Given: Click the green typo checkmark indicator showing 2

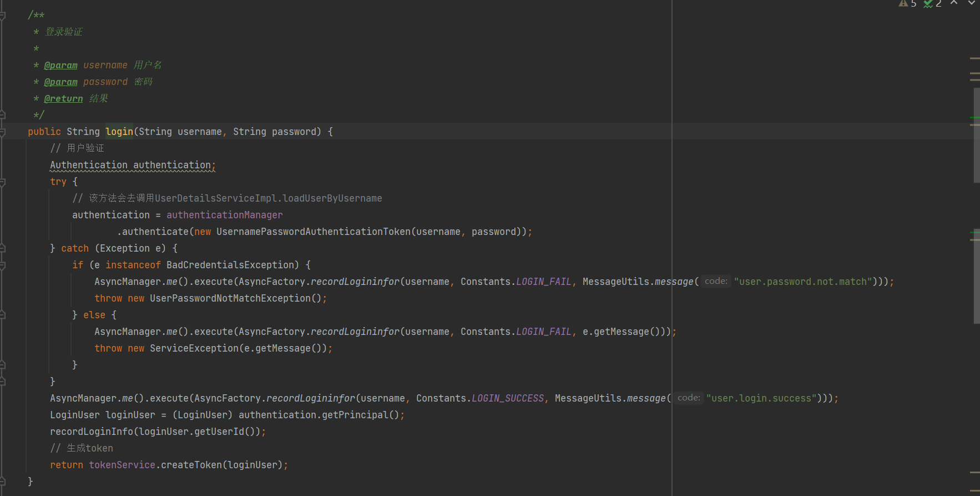Looking at the screenshot, I should pyautogui.click(x=932, y=3).
